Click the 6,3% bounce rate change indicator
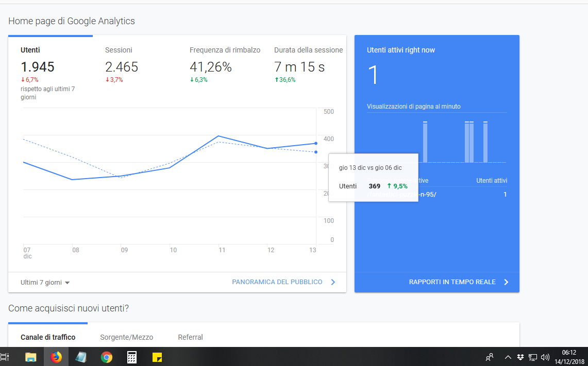The width and height of the screenshot is (588, 366). (198, 80)
